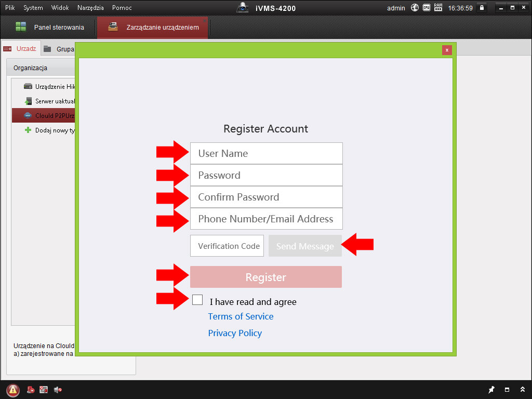Screen dimensions: 532x399
Task: Check the I have read and agree box
Action: click(197, 300)
